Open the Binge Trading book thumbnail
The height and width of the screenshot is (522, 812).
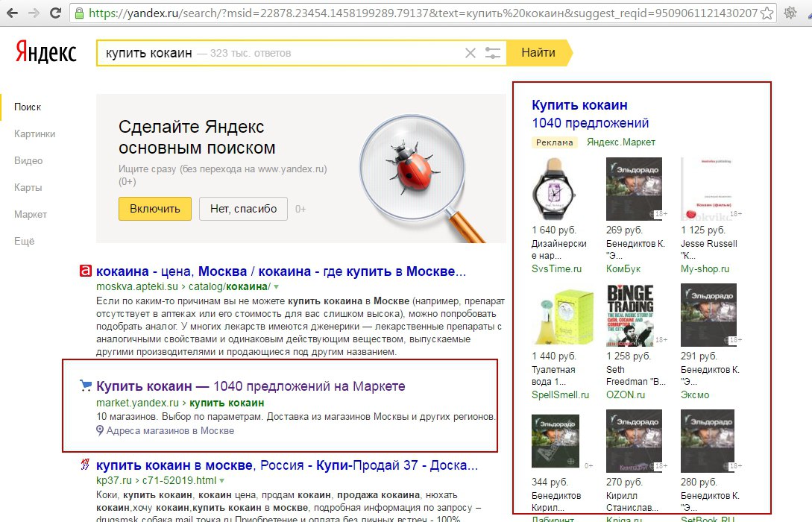click(630, 315)
